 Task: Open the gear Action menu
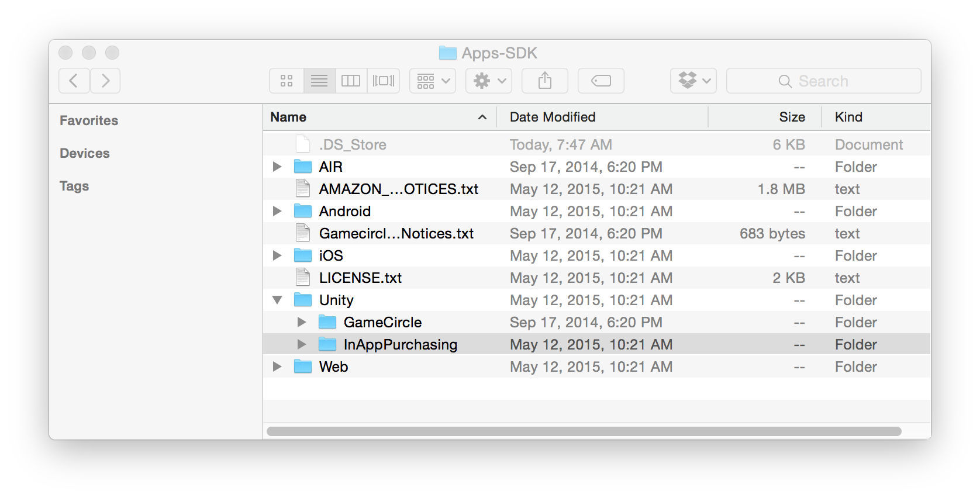tap(489, 81)
